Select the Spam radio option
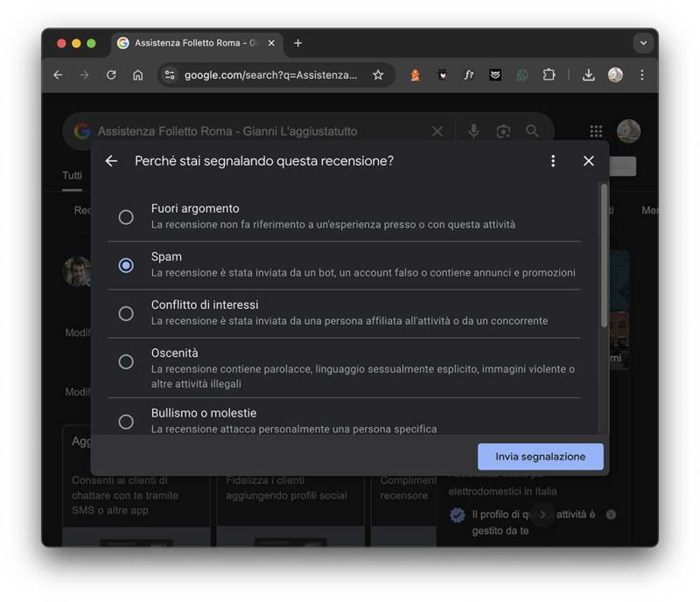 point(126,265)
